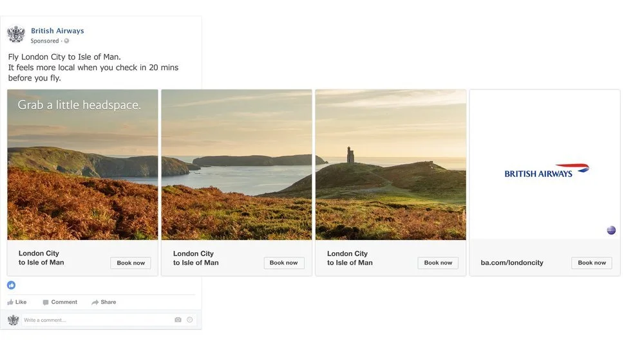Click the camera icon in comment box
The width and height of the screenshot is (644, 343).
click(x=178, y=320)
